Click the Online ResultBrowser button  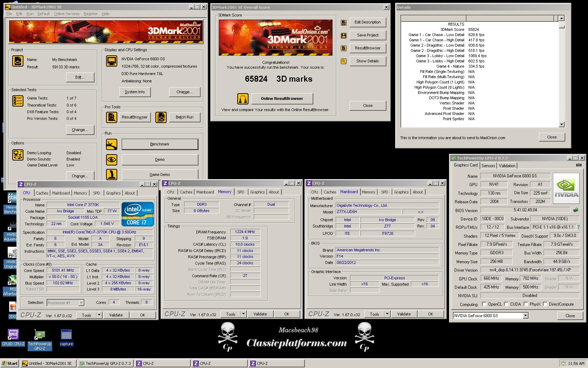coord(282,98)
